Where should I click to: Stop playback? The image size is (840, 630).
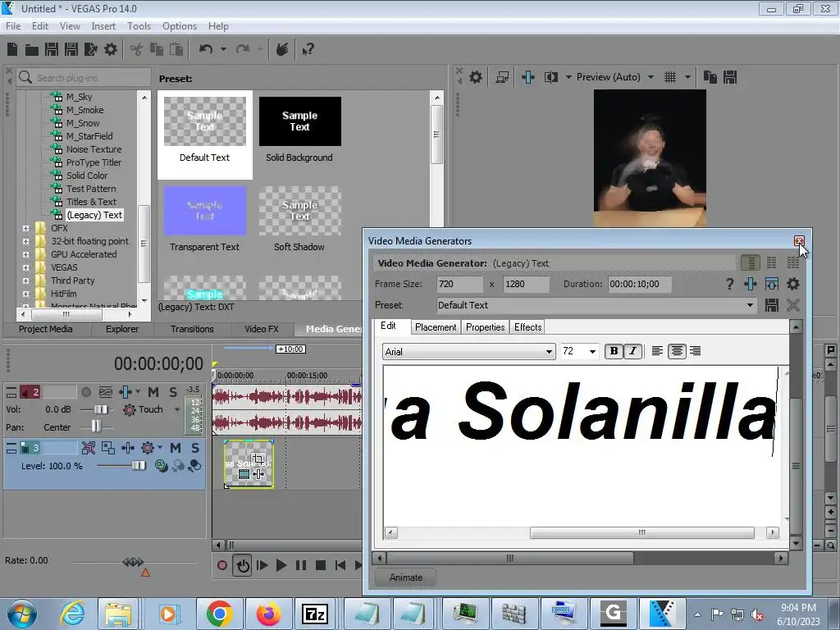tap(321, 565)
